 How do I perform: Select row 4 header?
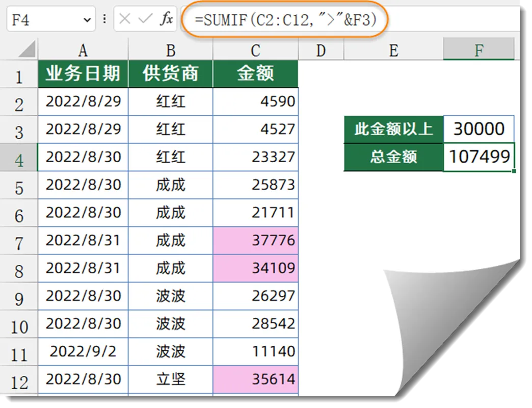tap(19, 157)
